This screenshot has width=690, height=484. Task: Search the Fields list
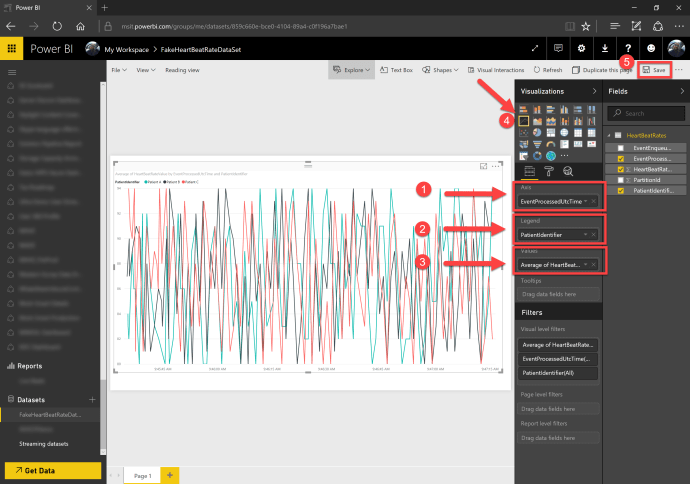tap(646, 113)
